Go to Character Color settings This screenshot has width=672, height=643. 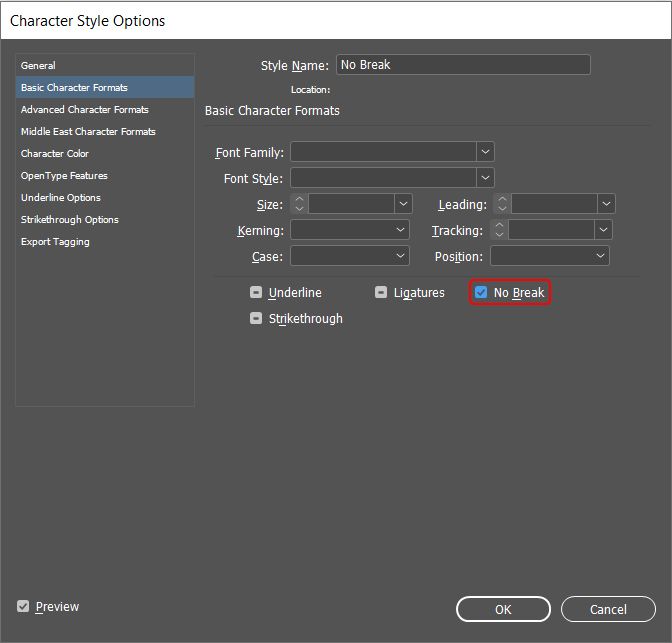point(105,153)
